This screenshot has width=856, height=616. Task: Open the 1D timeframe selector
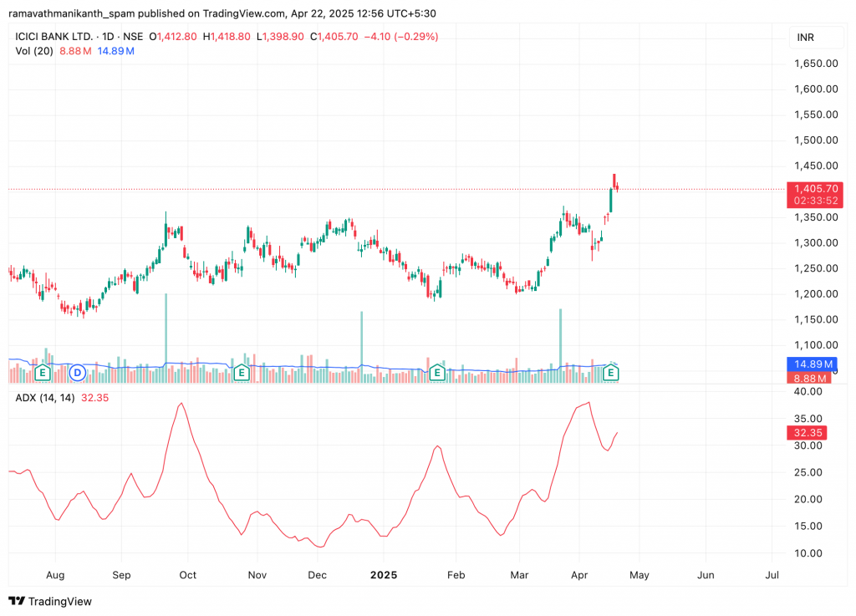110,37
